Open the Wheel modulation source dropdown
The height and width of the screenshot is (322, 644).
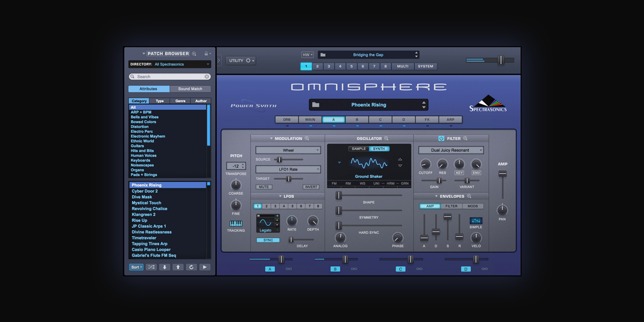pyautogui.click(x=288, y=150)
